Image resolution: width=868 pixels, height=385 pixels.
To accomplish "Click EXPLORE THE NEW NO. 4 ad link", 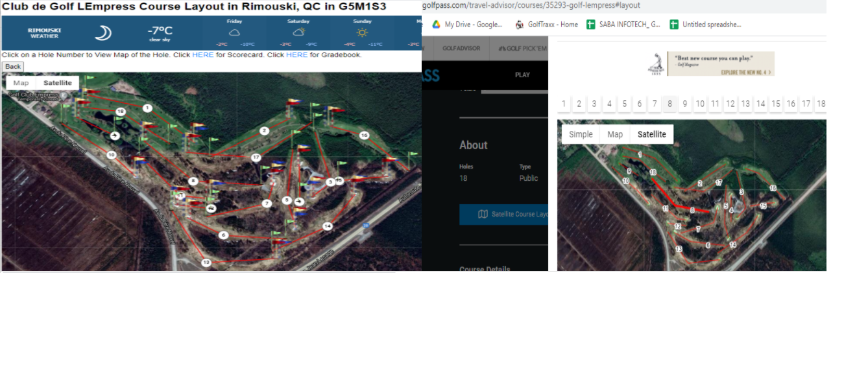I will click(746, 72).
